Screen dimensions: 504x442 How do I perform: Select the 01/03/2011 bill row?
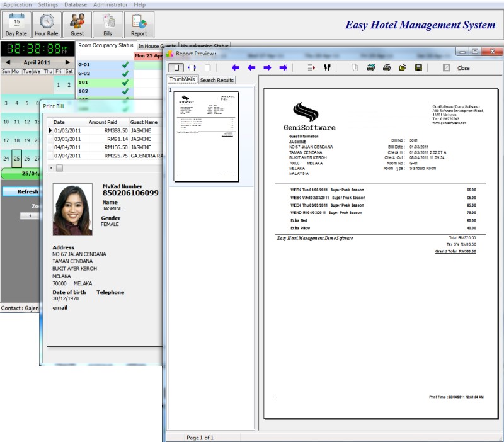click(x=105, y=130)
